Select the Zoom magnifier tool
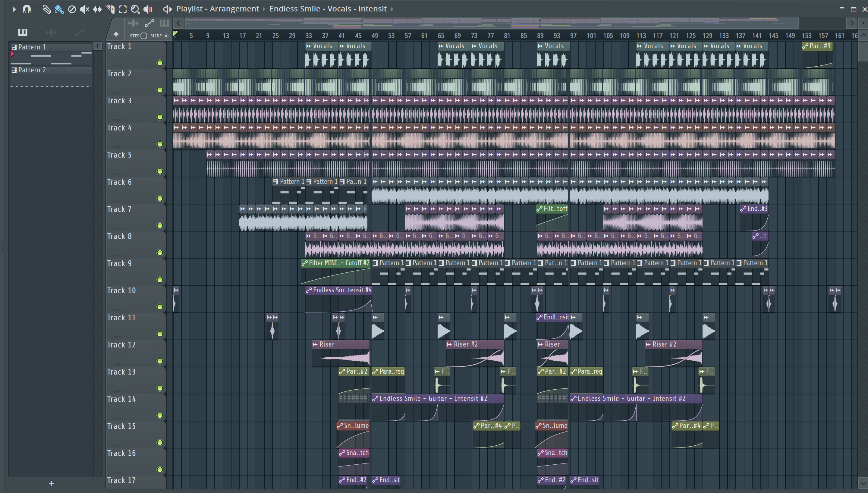 coord(135,9)
